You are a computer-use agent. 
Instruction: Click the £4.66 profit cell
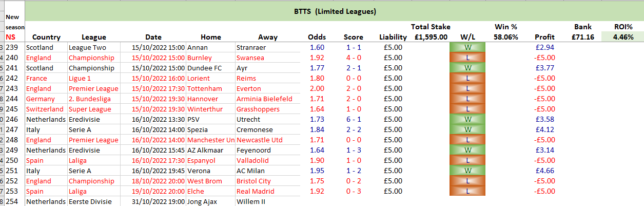pos(544,171)
